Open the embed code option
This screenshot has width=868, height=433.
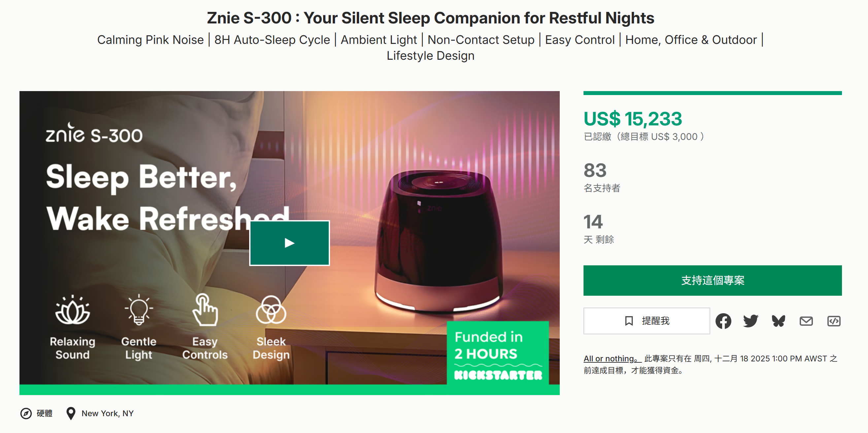point(834,321)
